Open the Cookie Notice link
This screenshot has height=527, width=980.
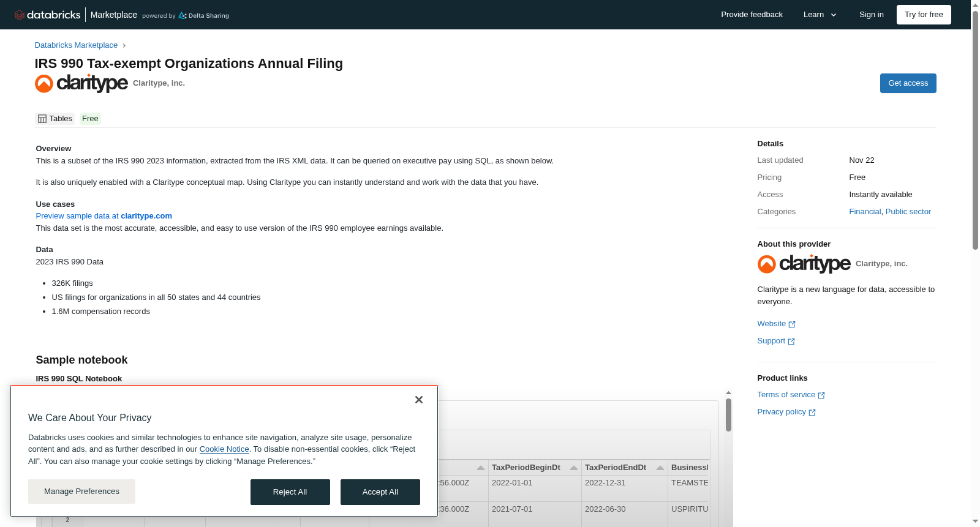tap(224, 449)
